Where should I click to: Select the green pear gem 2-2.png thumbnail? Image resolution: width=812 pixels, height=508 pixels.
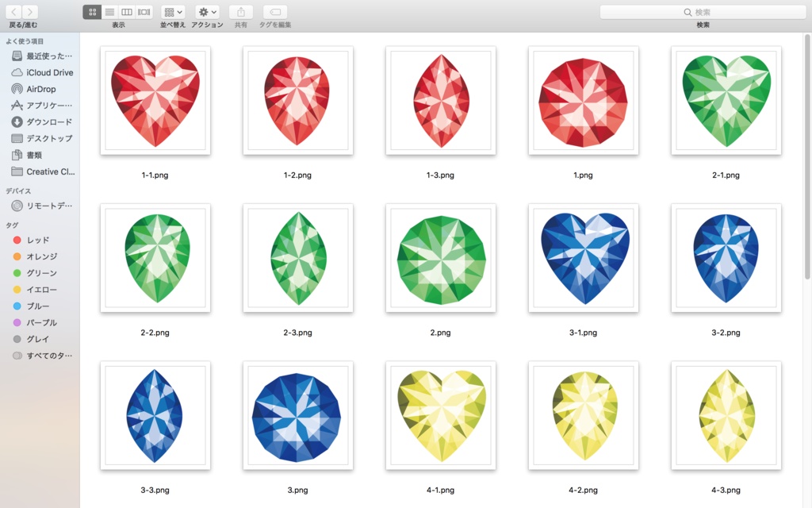[155, 258]
